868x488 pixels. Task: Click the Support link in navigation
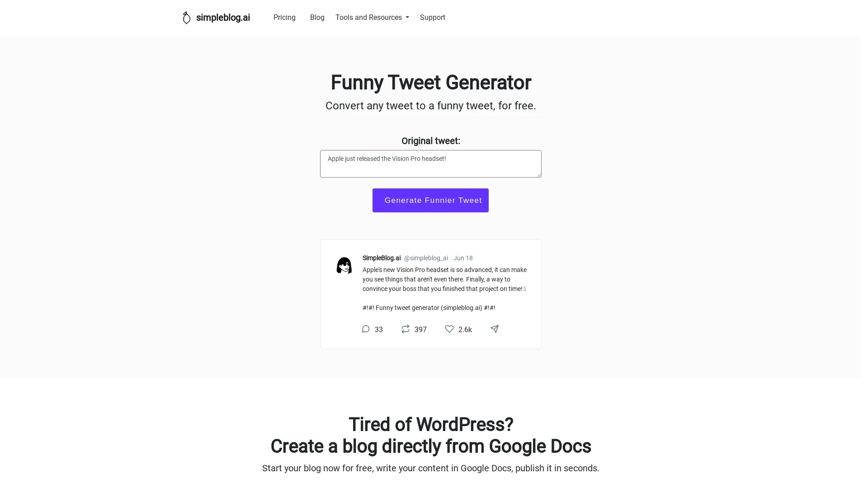(432, 17)
